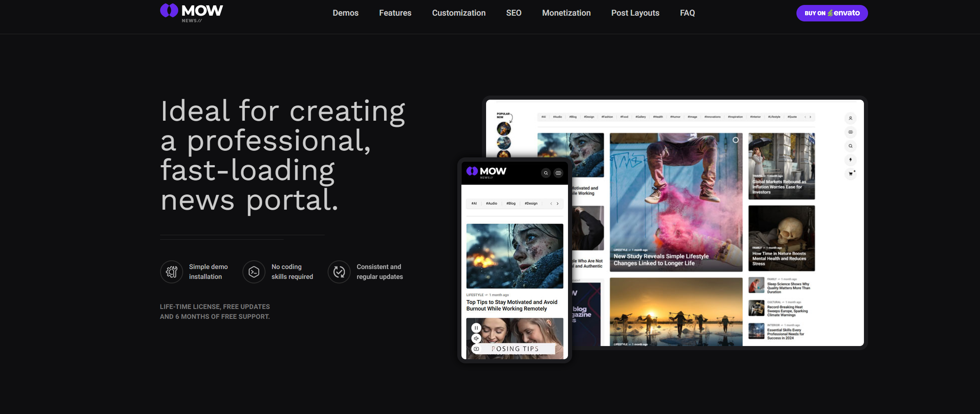
Task: Select the #Gallery tag in the desktop mockup
Action: tap(640, 117)
